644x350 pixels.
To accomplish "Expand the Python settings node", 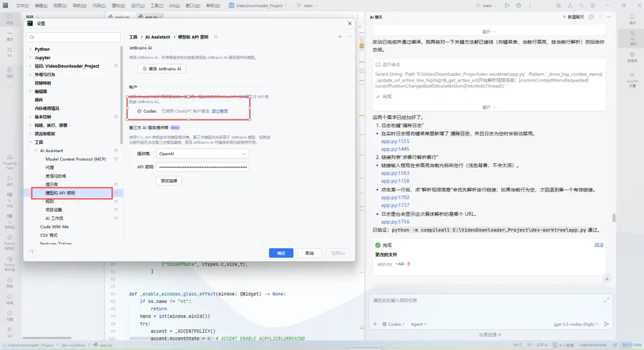I will 30,49.
